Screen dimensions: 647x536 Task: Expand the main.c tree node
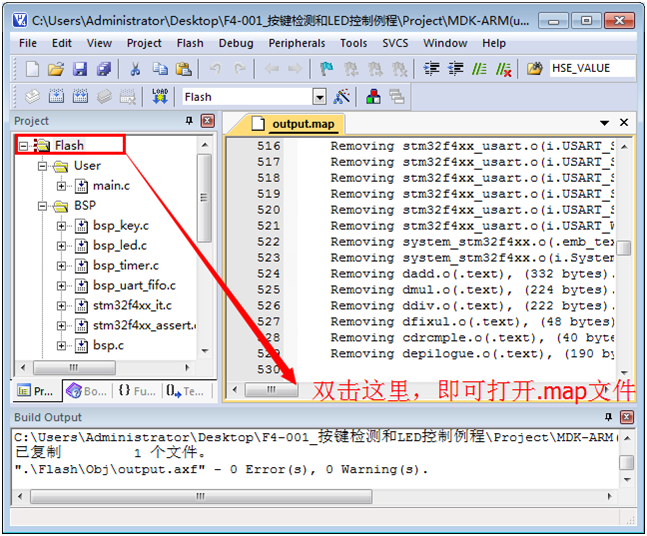[x=62, y=186]
